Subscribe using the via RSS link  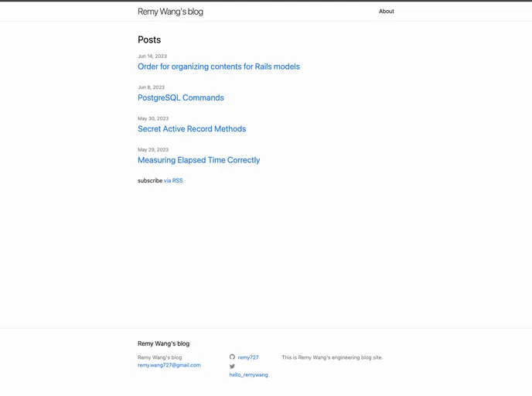coord(173,181)
